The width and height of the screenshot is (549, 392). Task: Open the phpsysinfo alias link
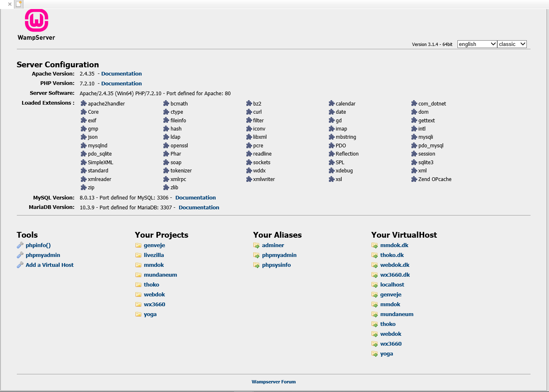click(x=276, y=265)
